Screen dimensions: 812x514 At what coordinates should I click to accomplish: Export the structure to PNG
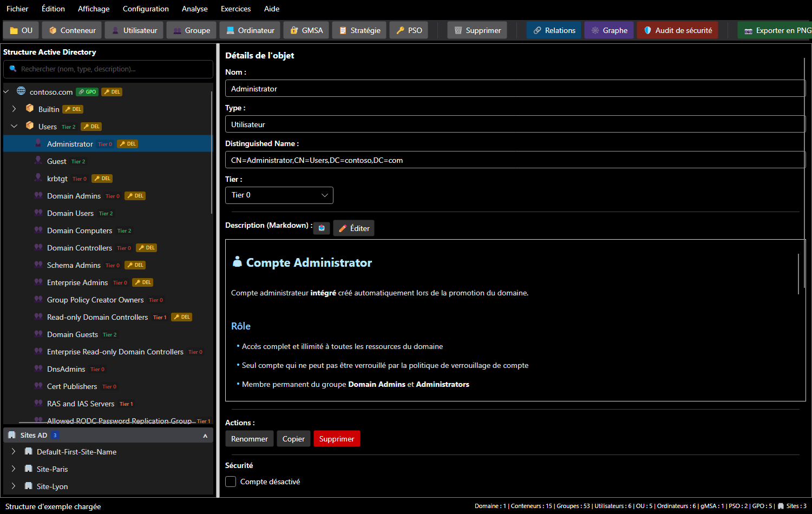[776, 30]
